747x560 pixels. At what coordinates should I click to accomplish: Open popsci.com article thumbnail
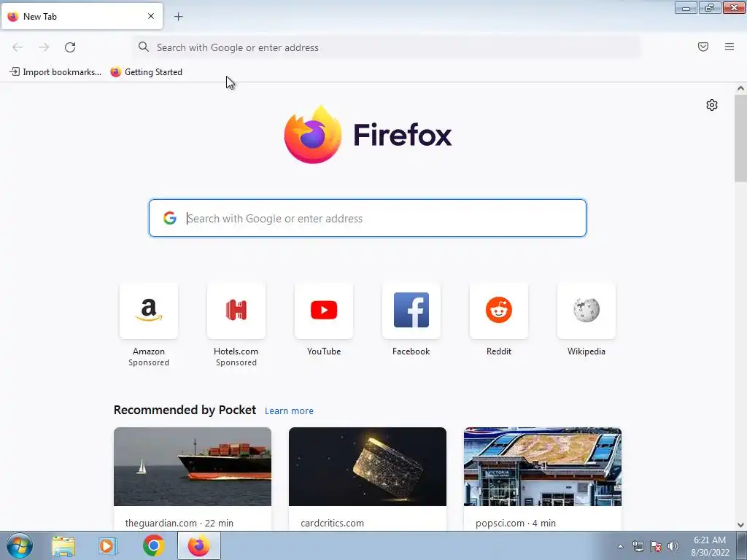(x=543, y=467)
